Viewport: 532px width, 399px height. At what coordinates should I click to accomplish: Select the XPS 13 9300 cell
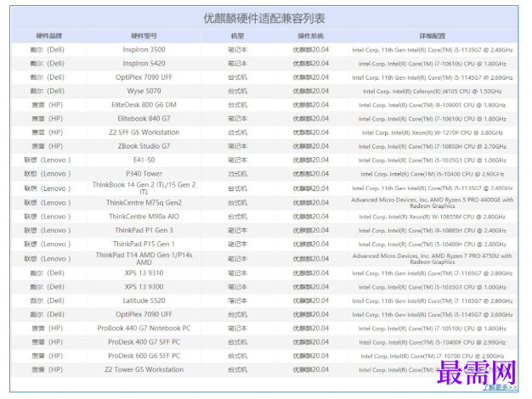(x=144, y=287)
